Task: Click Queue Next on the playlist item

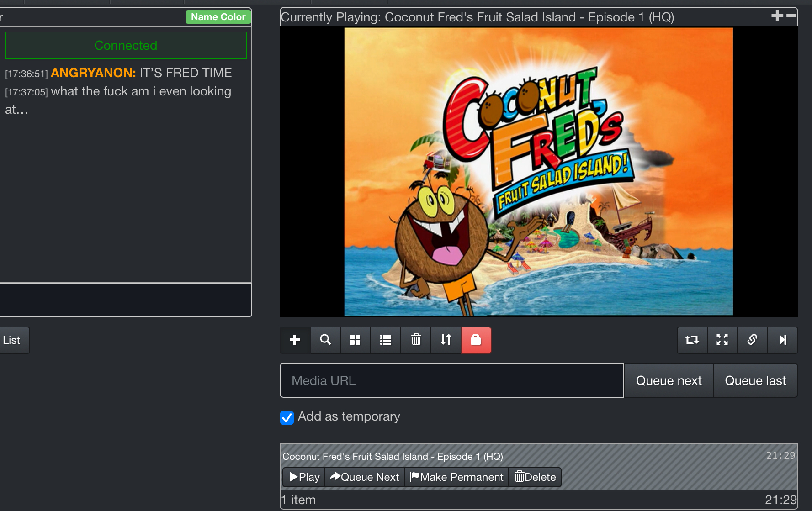Action: 364,477
